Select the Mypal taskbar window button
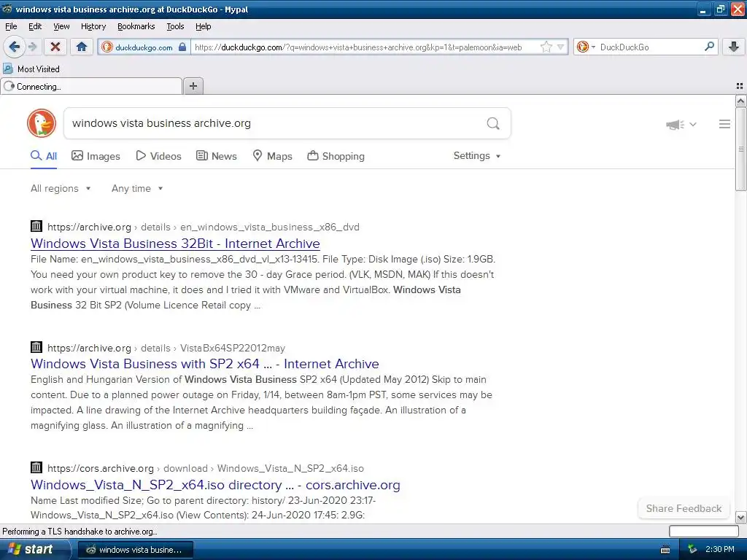Viewport: 747px width, 560px height. tap(135, 550)
